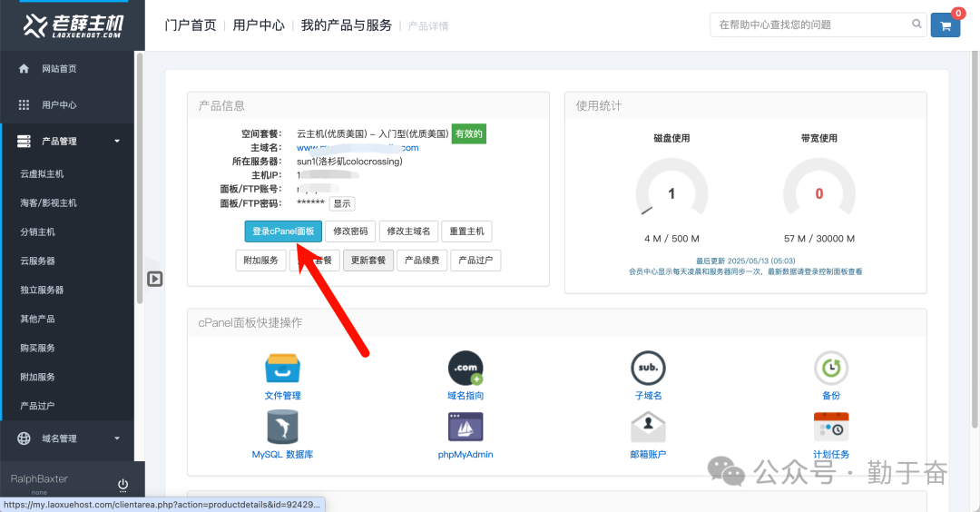The image size is (980, 512).
Task: Click the 登录cPanel面板 button
Action: pos(283,231)
